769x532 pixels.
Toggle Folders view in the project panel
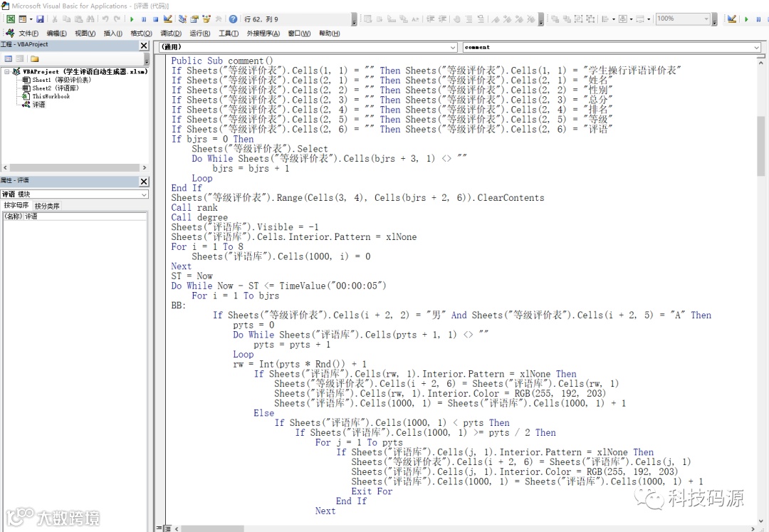pyautogui.click(x=34, y=59)
